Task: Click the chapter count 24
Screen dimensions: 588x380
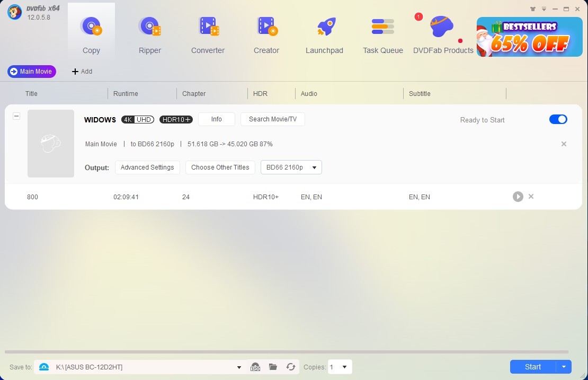Action: coord(186,197)
